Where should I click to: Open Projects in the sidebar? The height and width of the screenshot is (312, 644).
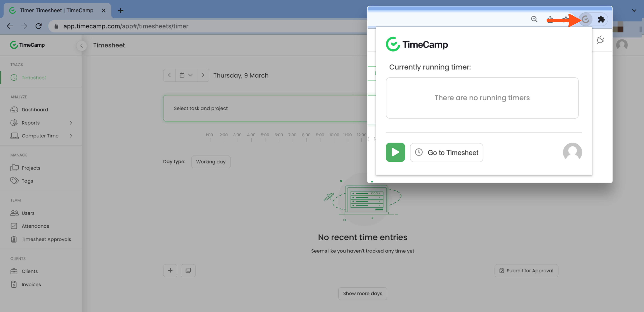[x=31, y=168]
